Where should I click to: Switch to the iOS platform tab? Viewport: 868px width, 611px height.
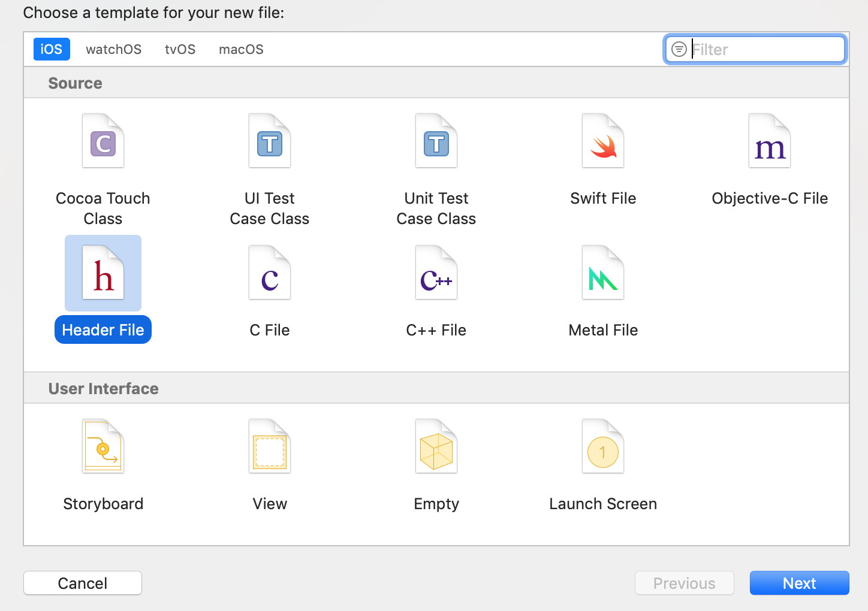click(52, 49)
